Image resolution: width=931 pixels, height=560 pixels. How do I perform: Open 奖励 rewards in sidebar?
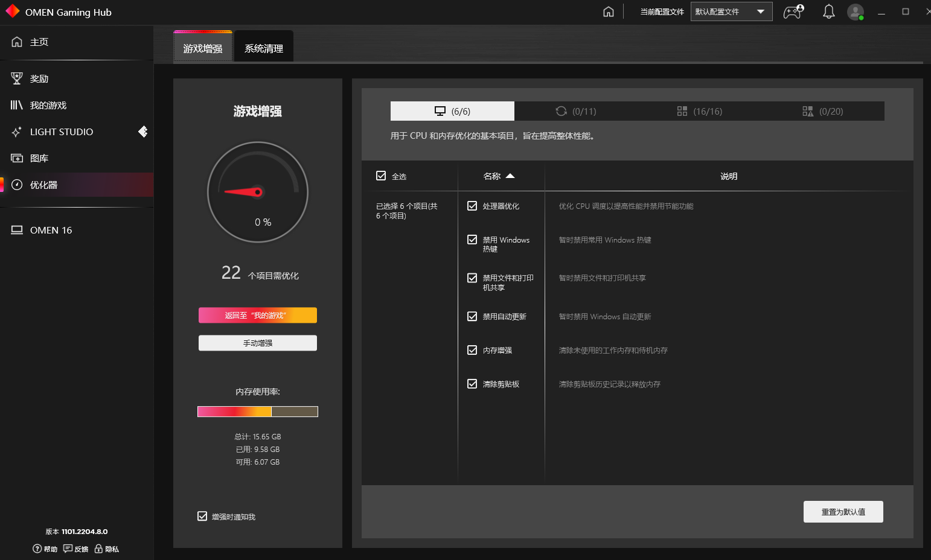pos(77,78)
